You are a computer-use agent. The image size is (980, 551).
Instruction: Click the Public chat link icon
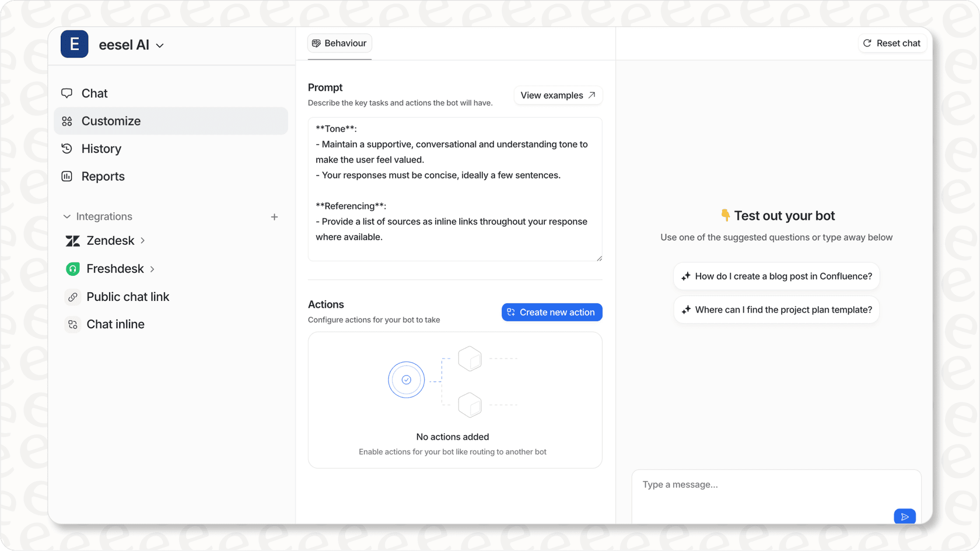point(73,297)
